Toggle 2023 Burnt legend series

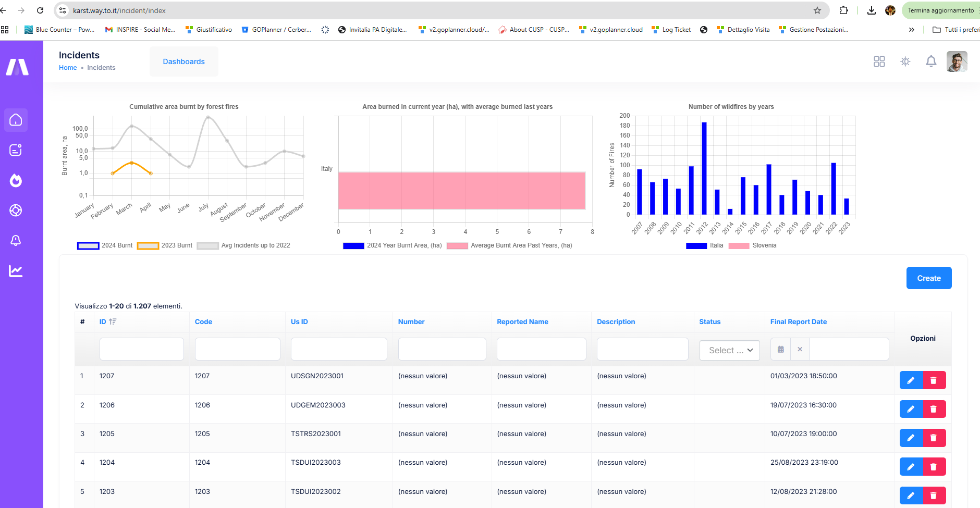pyautogui.click(x=165, y=245)
